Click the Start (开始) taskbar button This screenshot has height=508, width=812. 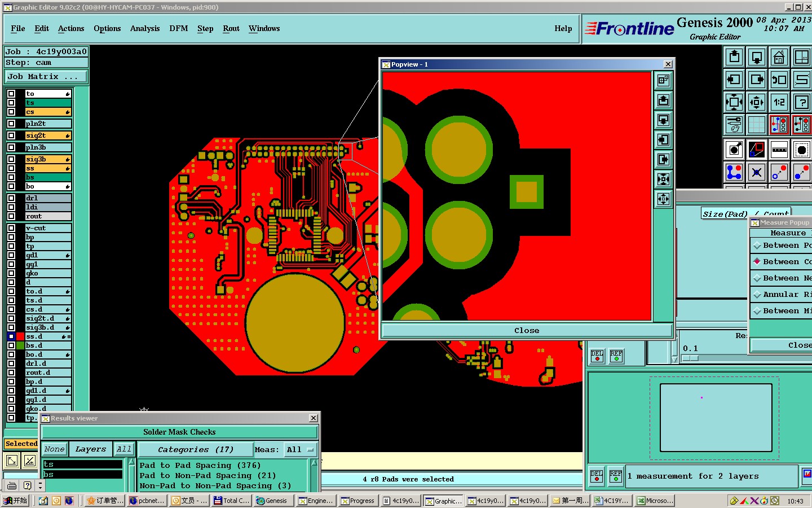pos(15,501)
